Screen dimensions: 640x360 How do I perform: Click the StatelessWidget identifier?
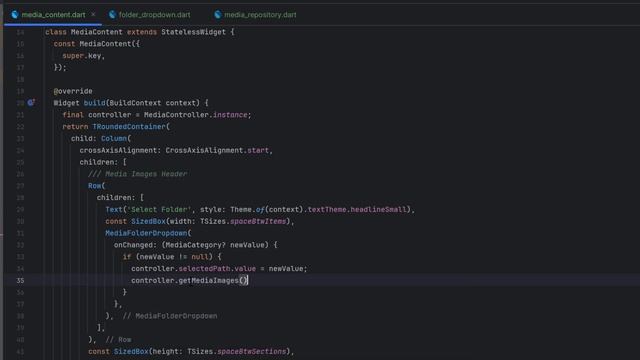193,32
